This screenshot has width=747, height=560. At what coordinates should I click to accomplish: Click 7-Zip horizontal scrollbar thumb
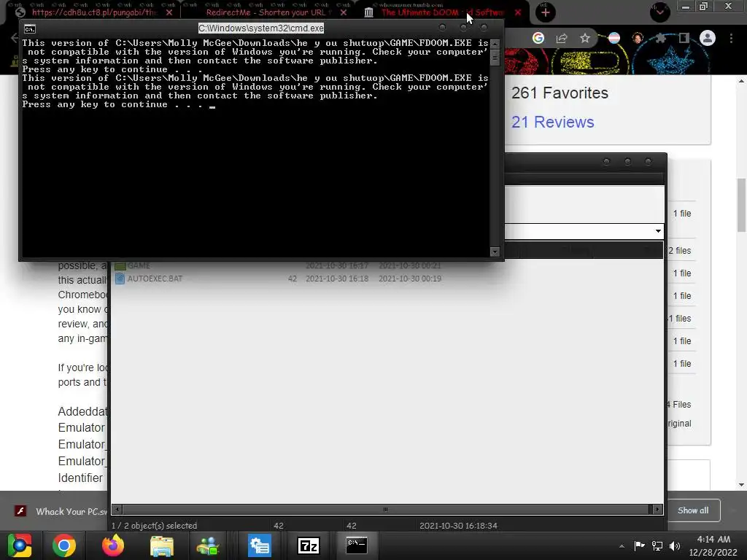point(385,510)
